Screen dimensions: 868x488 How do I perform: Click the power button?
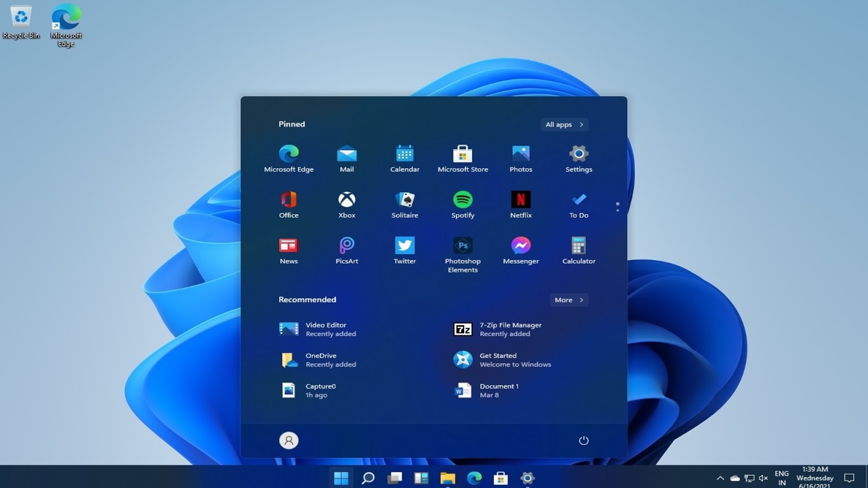[x=583, y=440]
